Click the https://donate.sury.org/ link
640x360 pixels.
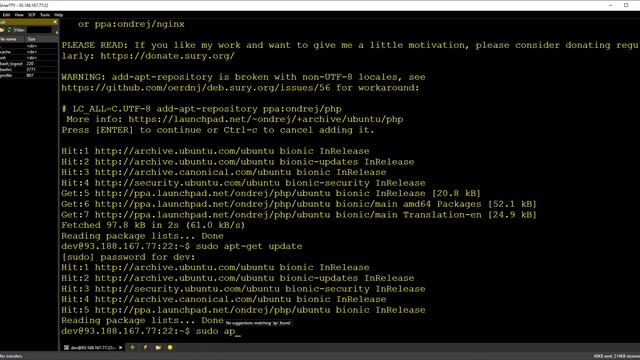tap(167, 56)
